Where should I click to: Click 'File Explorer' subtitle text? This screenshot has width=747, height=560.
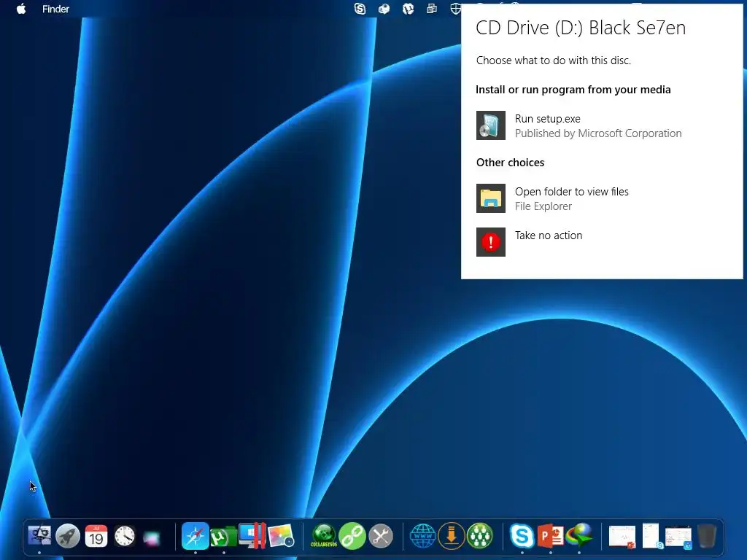coord(543,206)
